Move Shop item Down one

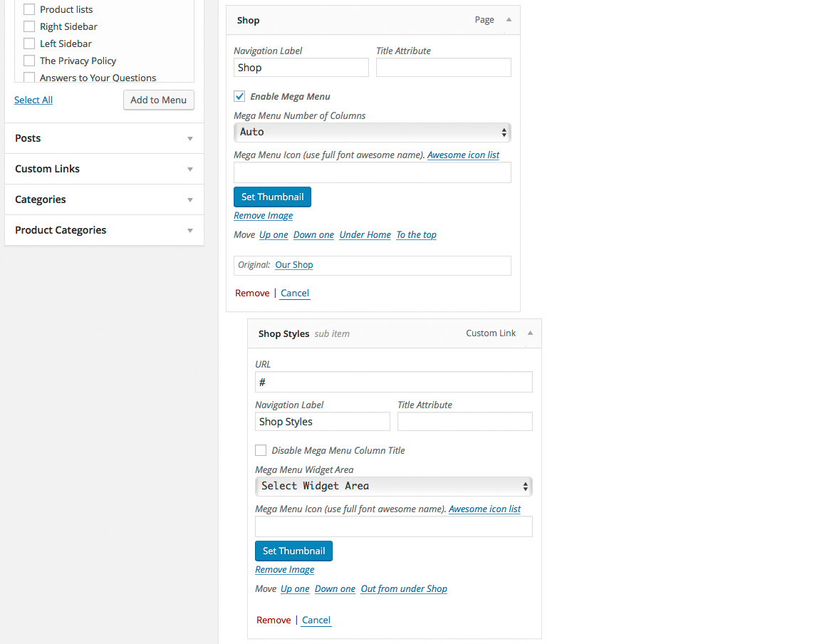[x=313, y=234]
